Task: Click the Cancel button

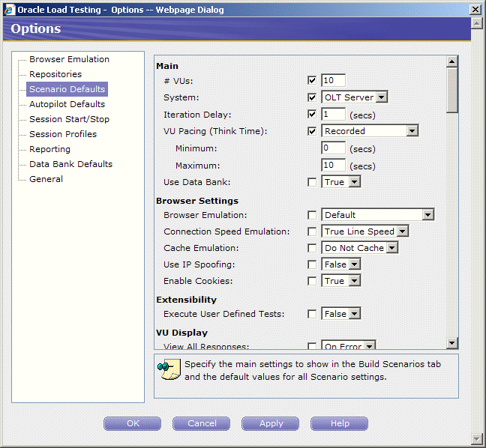Action: pos(202,423)
